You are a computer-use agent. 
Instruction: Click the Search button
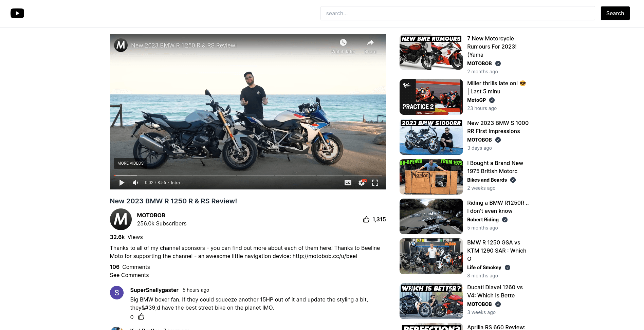click(615, 13)
